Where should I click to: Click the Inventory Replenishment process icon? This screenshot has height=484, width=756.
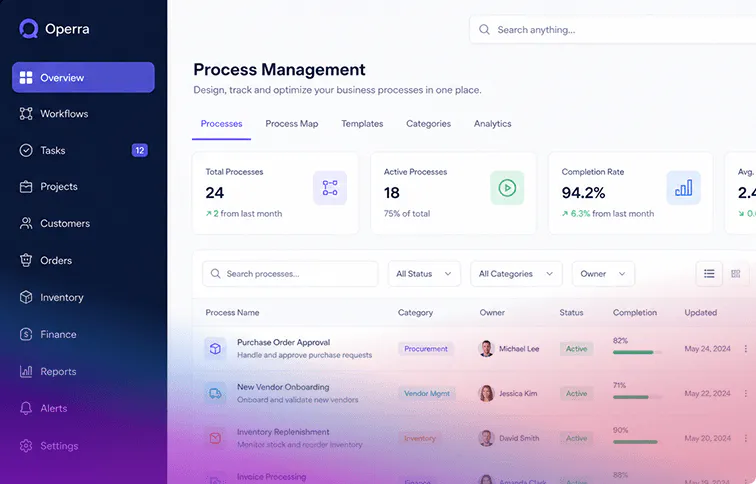tap(216, 438)
